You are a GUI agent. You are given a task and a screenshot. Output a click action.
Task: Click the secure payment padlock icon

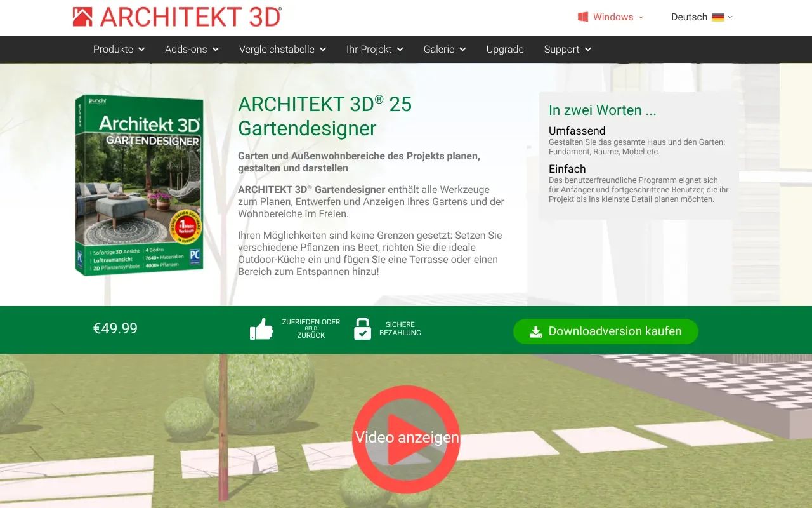pos(363,328)
